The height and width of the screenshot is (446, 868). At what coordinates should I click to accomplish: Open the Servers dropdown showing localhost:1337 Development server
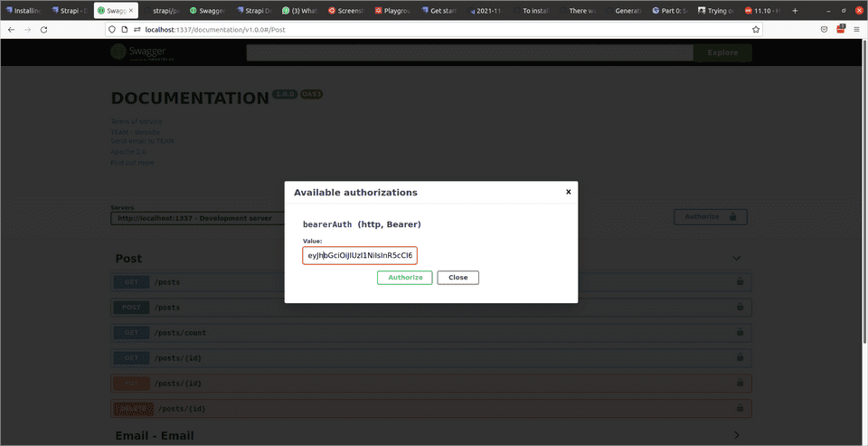pyautogui.click(x=198, y=218)
